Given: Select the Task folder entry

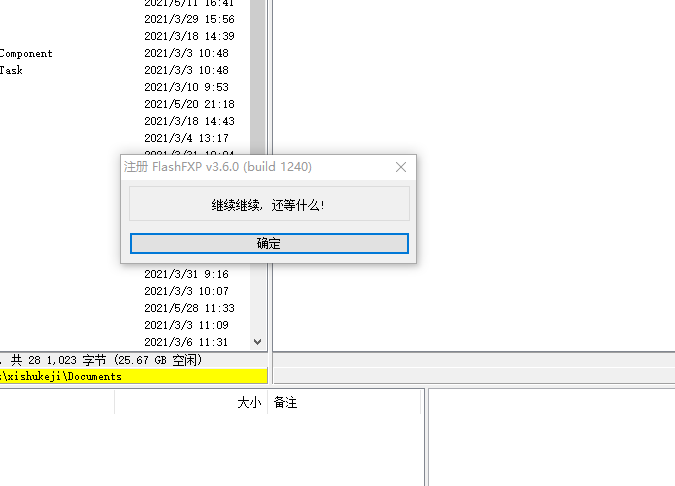Looking at the screenshot, I should [x=11, y=70].
